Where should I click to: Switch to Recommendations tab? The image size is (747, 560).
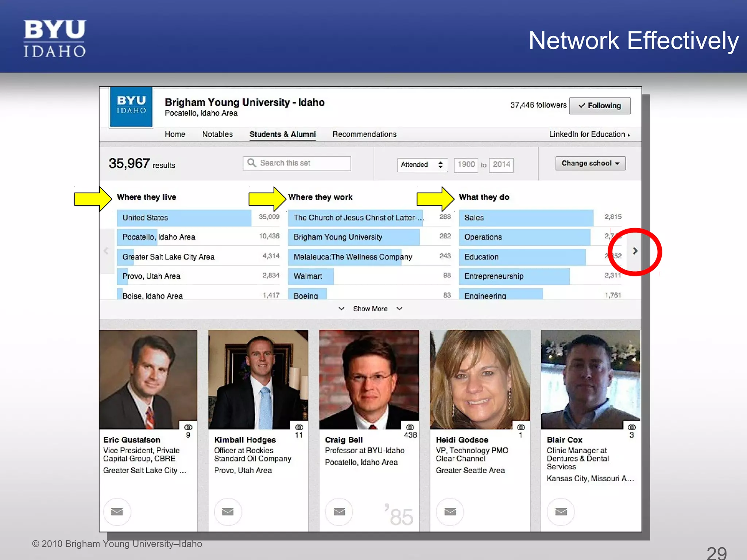tap(364, 134)
